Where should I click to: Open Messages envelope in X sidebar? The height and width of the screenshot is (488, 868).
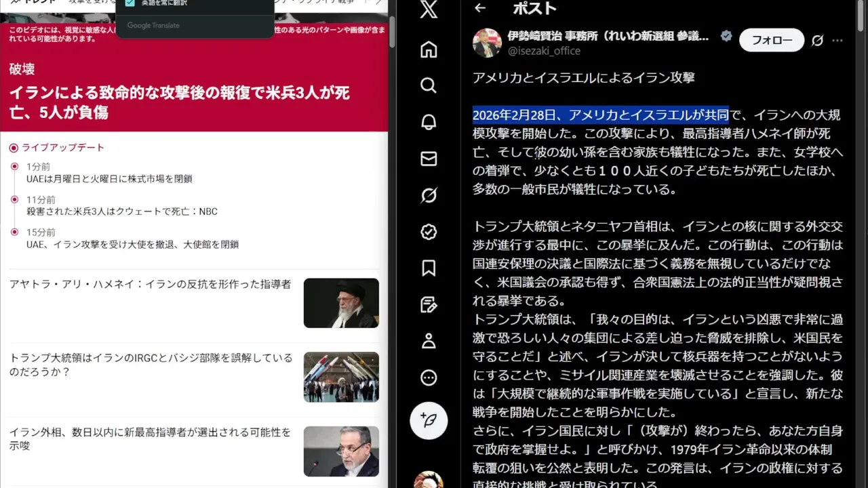tap(429, 159)
